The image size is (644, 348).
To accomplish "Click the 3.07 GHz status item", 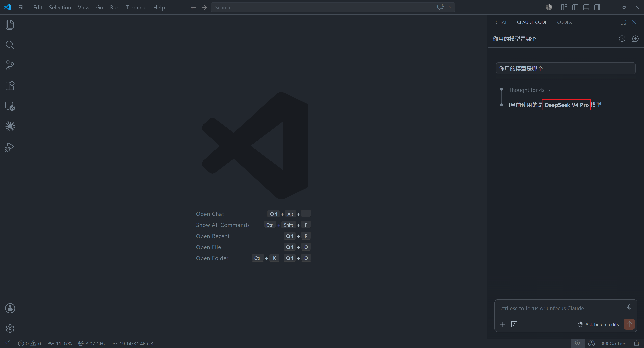I will (92, 344).
